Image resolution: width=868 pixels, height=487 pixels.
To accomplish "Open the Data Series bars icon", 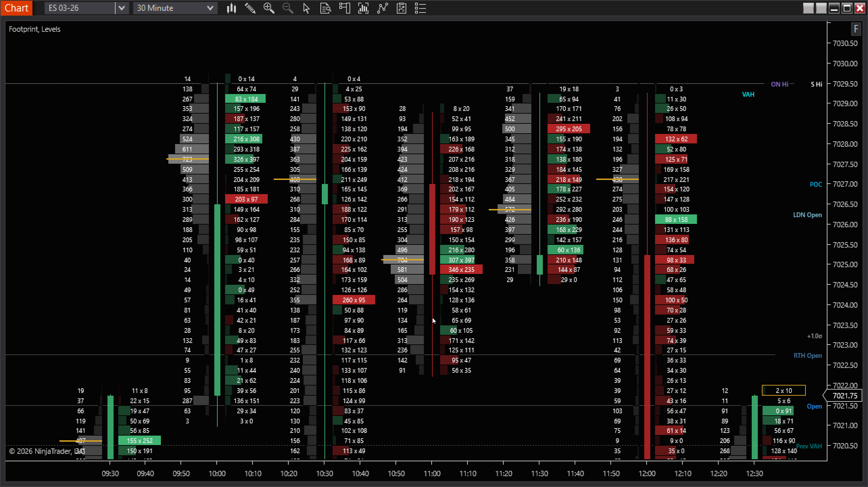I will tap(363, 8).
